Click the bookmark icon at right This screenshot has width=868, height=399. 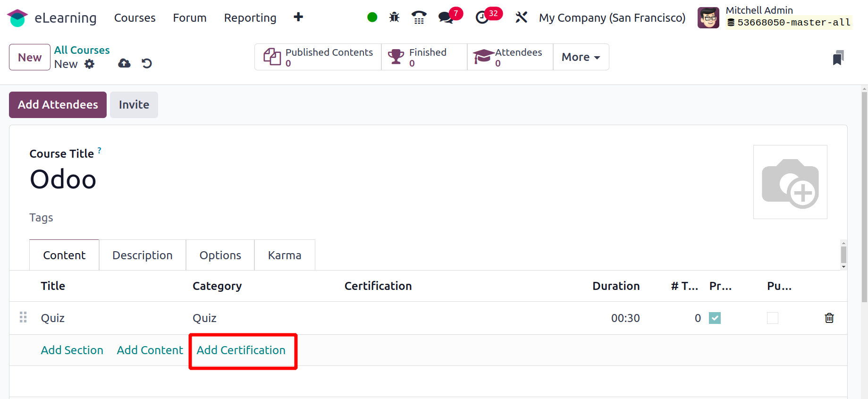[838, 58]
